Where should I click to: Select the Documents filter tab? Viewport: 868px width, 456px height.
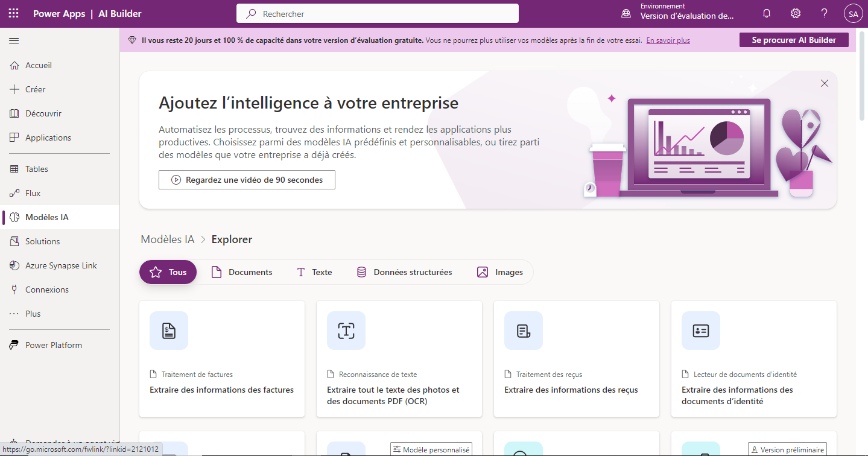click(242, 272)
